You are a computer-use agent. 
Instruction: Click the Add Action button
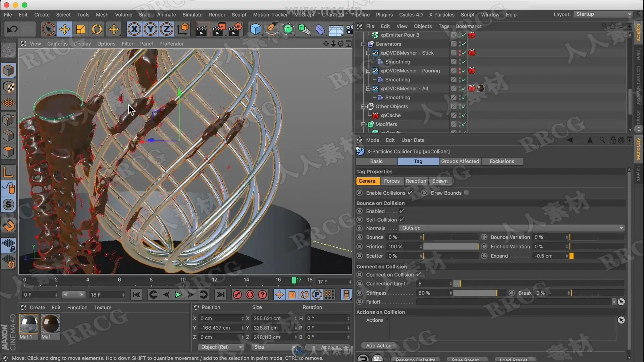378,346
